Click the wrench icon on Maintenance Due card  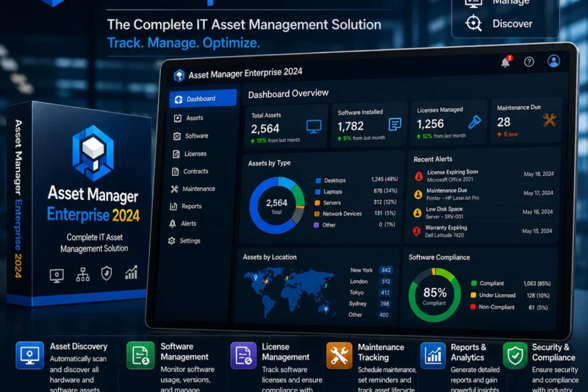pos(549,120)
